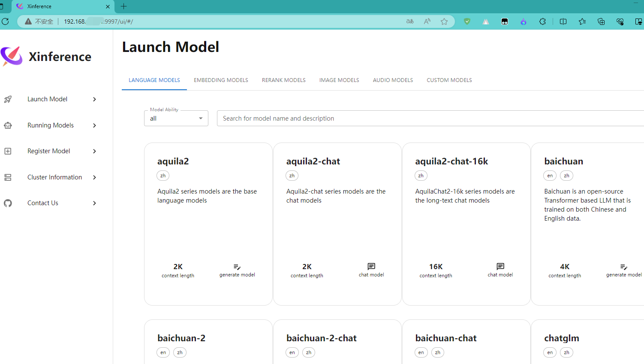This screenshot has width=644, height=364.
Task: Open Launch Model in the sidebar
Action: coord(48,99)
